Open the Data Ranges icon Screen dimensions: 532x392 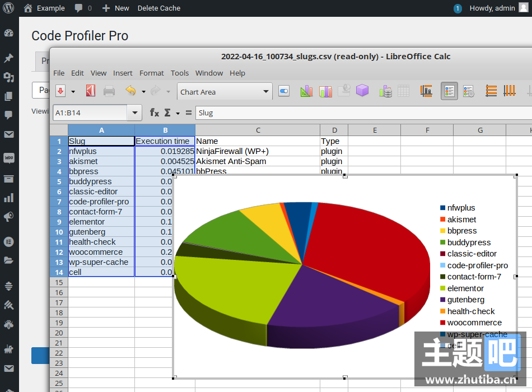(x=385, y=91)
